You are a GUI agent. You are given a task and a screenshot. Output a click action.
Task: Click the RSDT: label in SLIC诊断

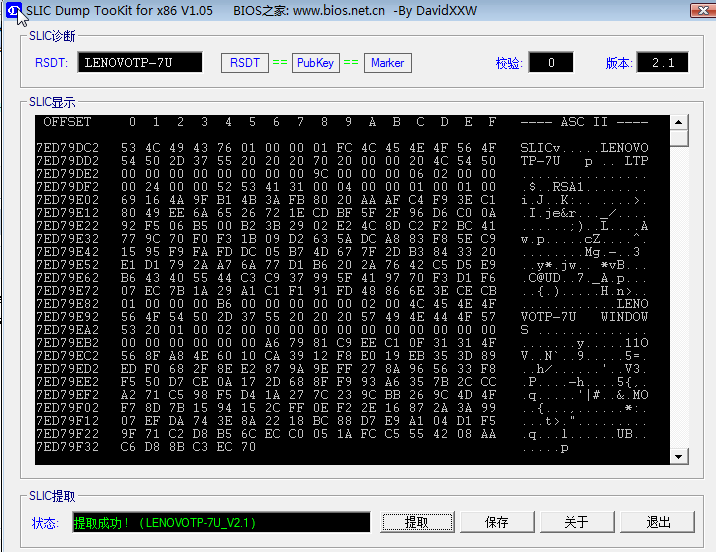pyautogui.click(x=51, y=63)
